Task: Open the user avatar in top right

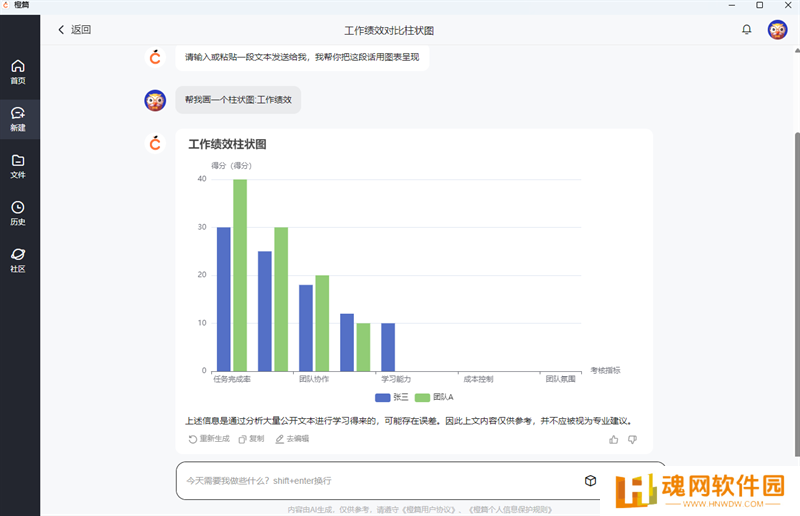Action: click(777, 30)
